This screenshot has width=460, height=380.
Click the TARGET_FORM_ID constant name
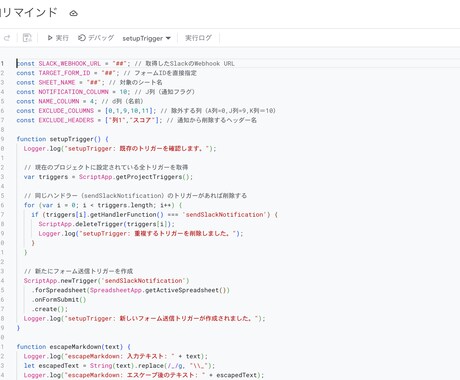pyautogui.click(x=64, y=73)
